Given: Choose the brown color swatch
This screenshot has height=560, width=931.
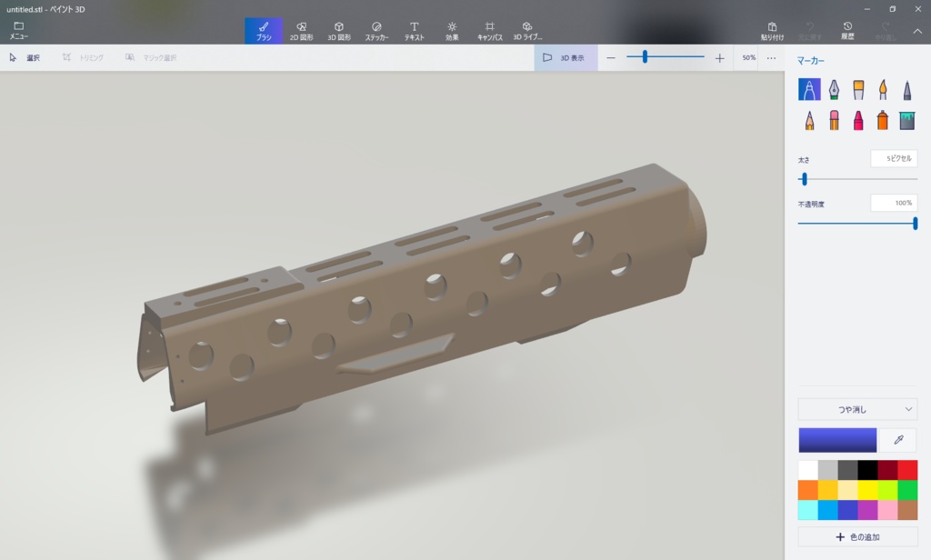Looking at the screenshot, I should [907, 510].
